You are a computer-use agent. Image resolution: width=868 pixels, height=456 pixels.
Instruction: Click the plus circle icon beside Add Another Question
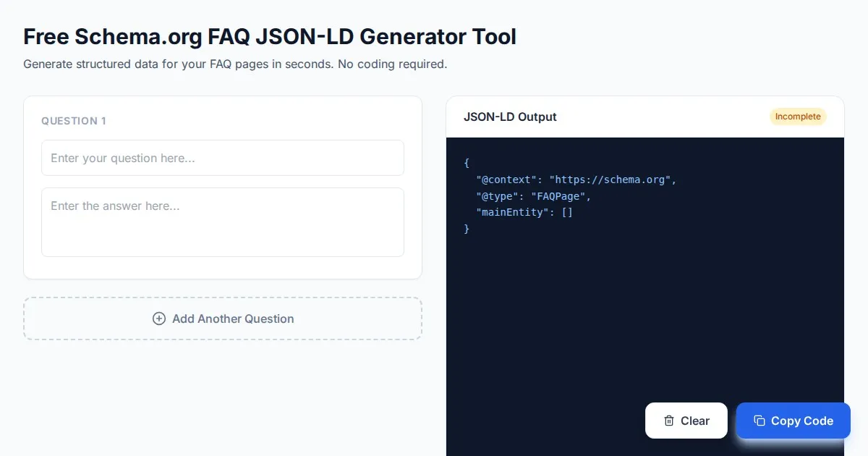coord(159,318)
